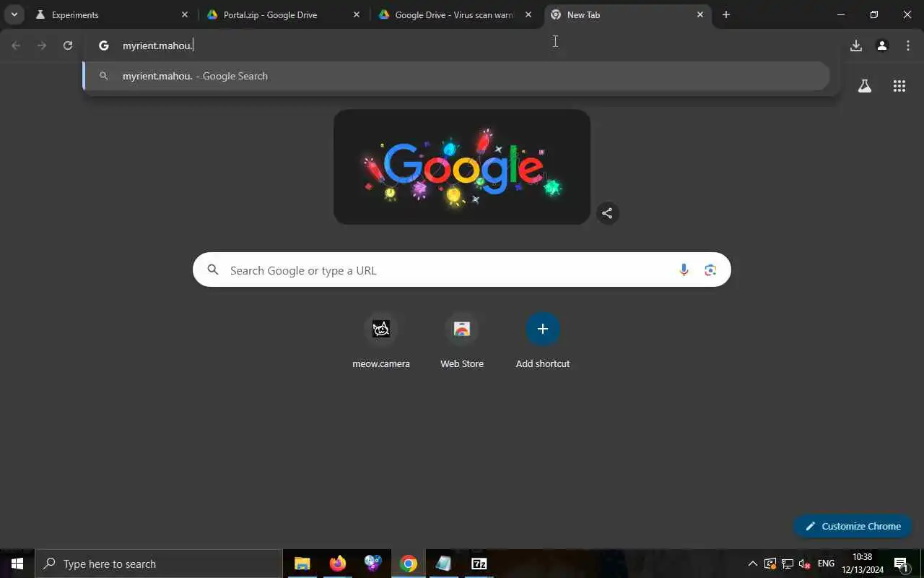924x578 pixels.
Task: Open the meow.camera shortcut
Action: coord(381,341)
